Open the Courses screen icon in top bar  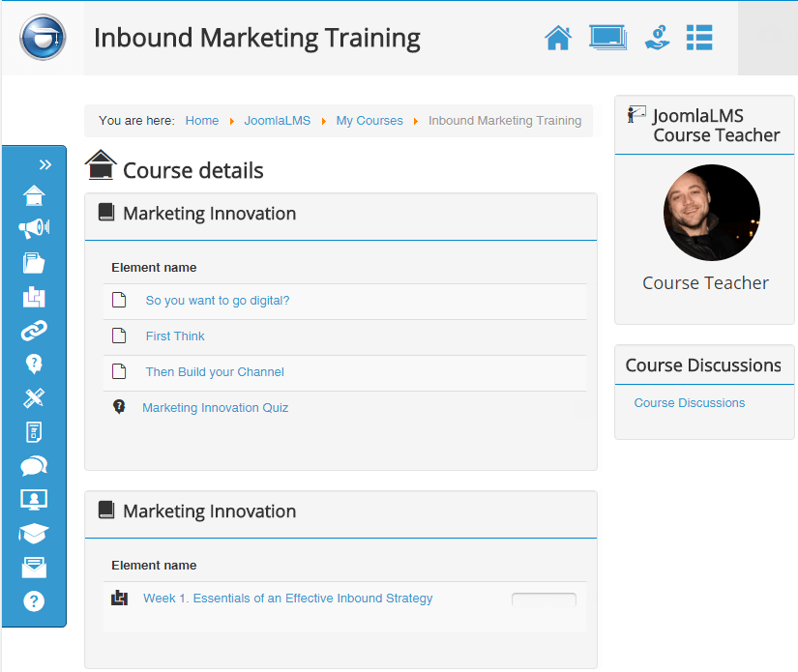pos(607,37)
